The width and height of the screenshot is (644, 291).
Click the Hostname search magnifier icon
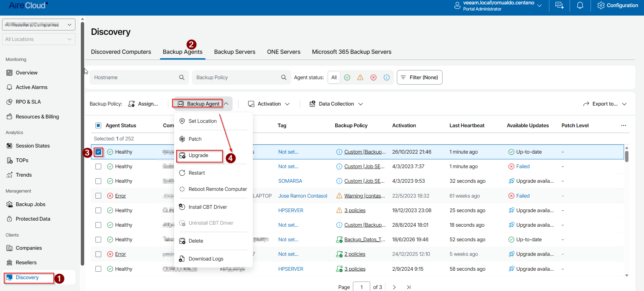click(x=182, y=77)
